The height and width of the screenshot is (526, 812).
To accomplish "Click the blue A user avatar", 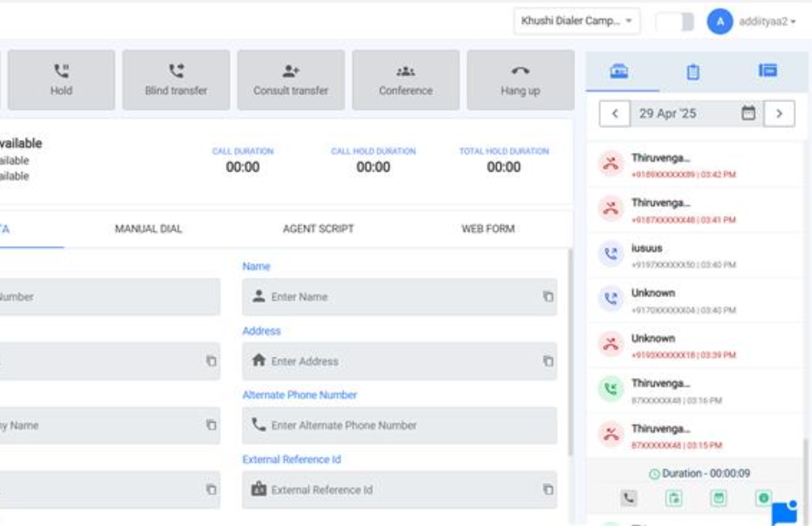I will [x=720, y=22].
